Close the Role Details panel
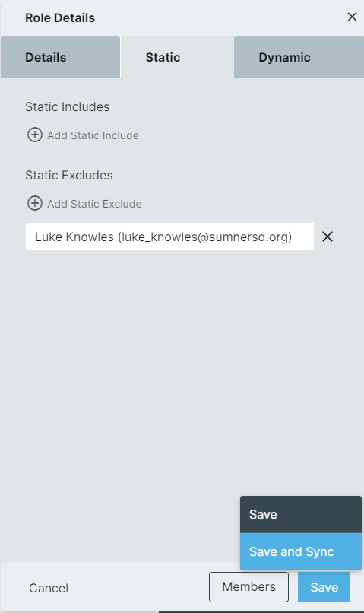Screen dimensions: 364x613 pos(352,17)
